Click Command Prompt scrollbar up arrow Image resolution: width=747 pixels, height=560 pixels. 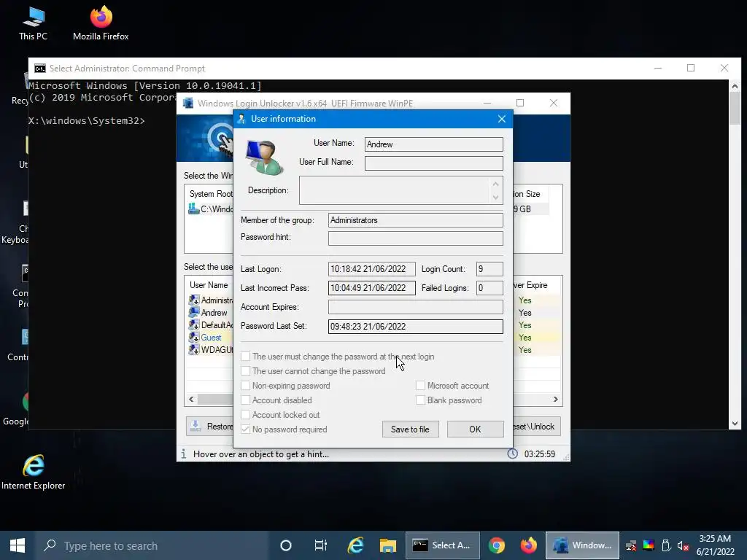(x=735, y=86)
